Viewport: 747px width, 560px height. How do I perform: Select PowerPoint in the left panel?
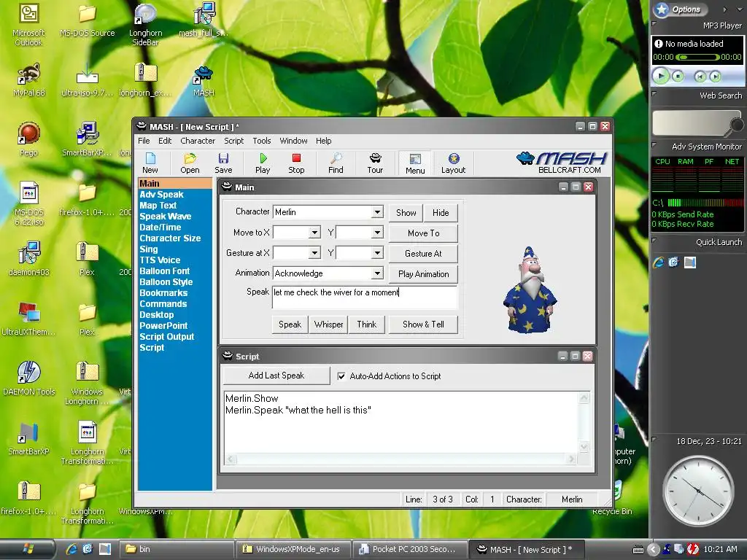[x=163, y=326]
